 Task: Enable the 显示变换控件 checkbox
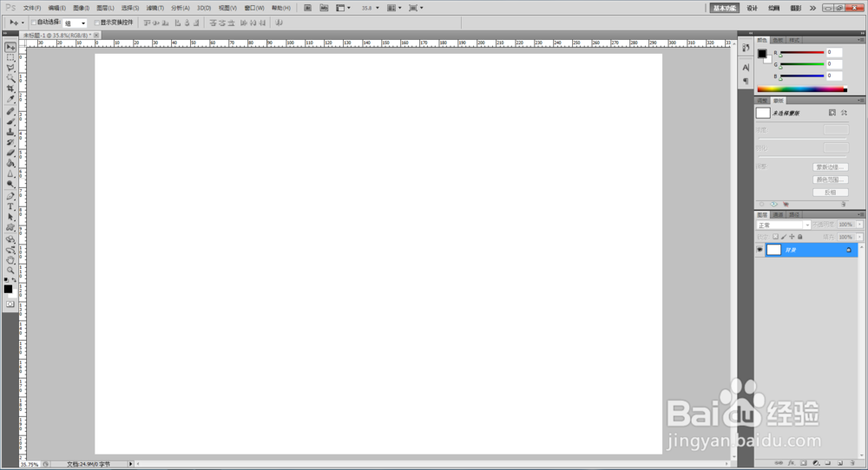pyautogui.click(x=97, y=23)
